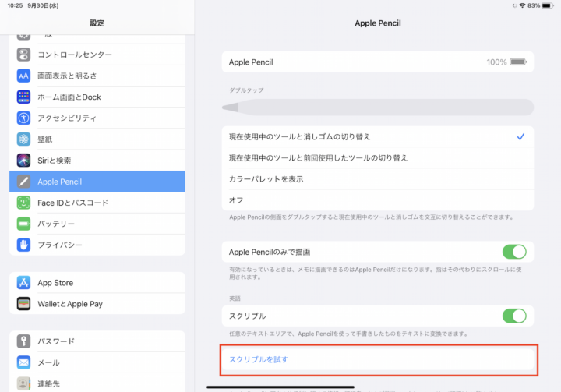Tap the Accessibility icon
Screen dimensions: 561x392
(23, 118)
